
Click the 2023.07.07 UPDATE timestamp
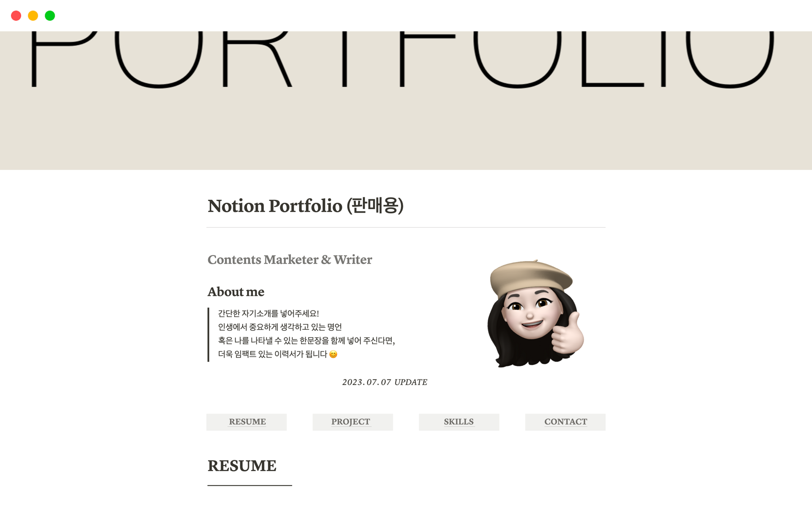coord(385,381)
